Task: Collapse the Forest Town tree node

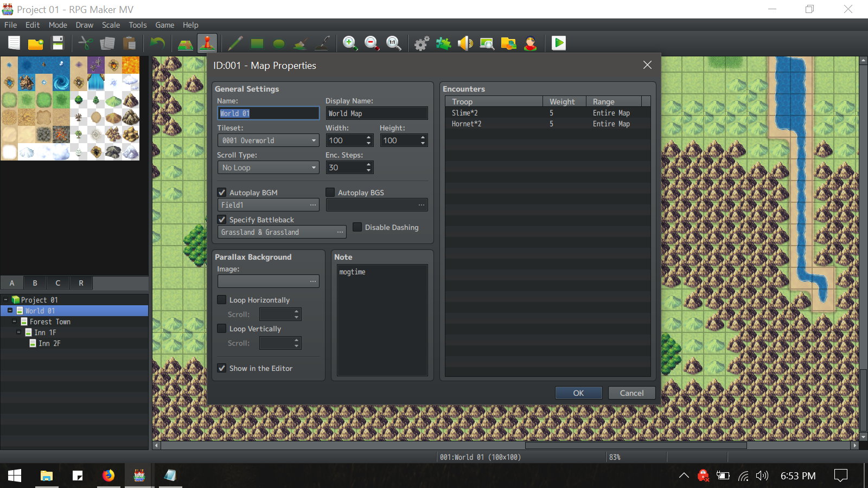Action: coord(15,322)
